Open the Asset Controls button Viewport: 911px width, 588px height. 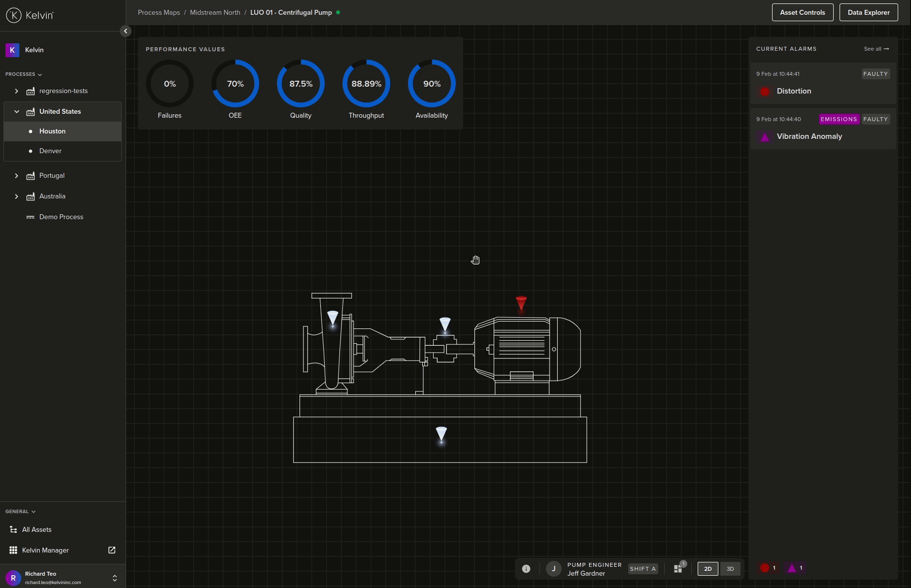pos(802,12)
